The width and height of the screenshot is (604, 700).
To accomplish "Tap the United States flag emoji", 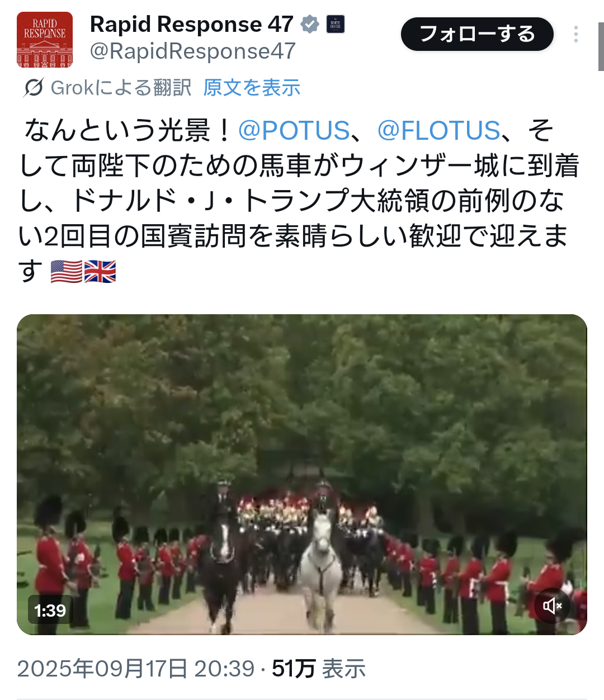I will [x=67, y=272].
